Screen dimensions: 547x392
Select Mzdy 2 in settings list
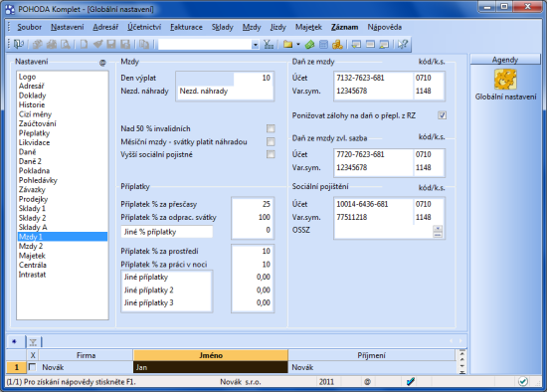click(x=63, y=246)
